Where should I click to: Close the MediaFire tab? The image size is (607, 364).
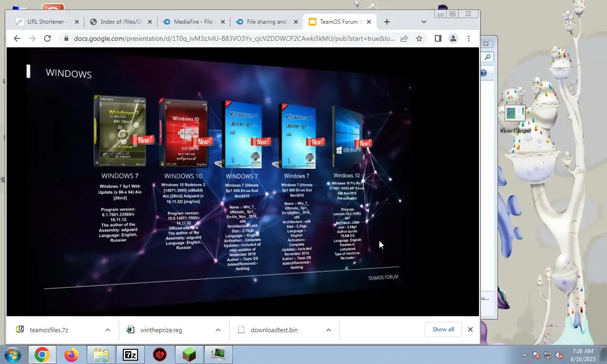click(x=222, y=22)
